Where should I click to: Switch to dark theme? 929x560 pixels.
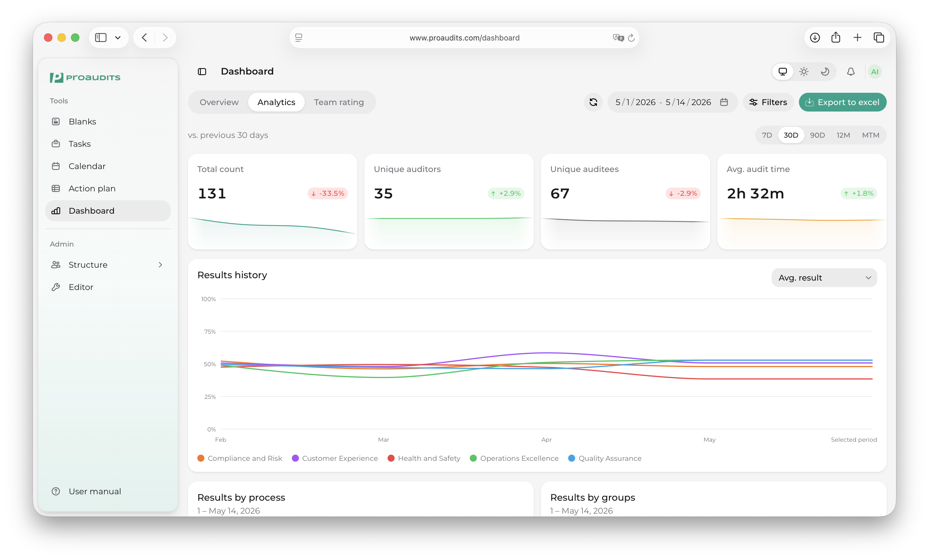[x=825, y=72]
